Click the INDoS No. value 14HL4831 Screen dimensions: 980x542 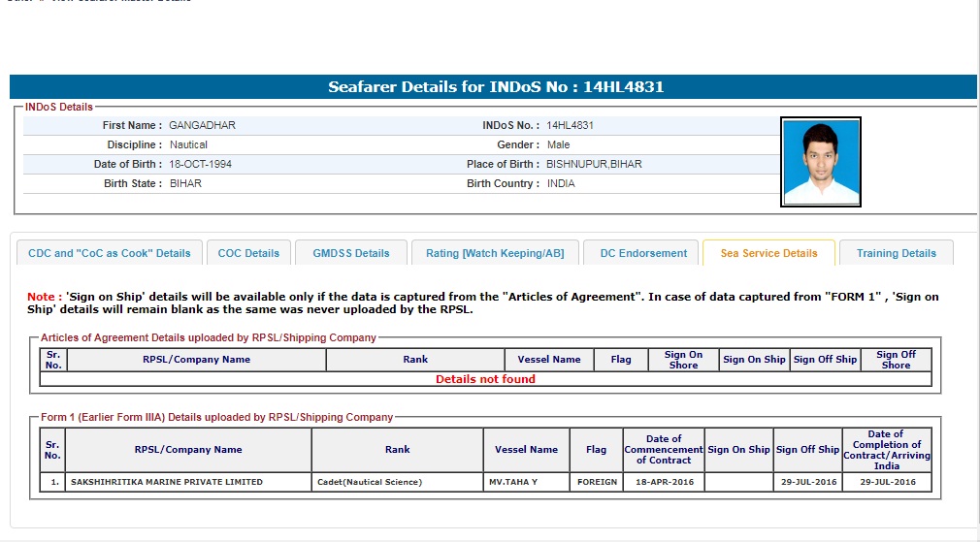point(571,125)
